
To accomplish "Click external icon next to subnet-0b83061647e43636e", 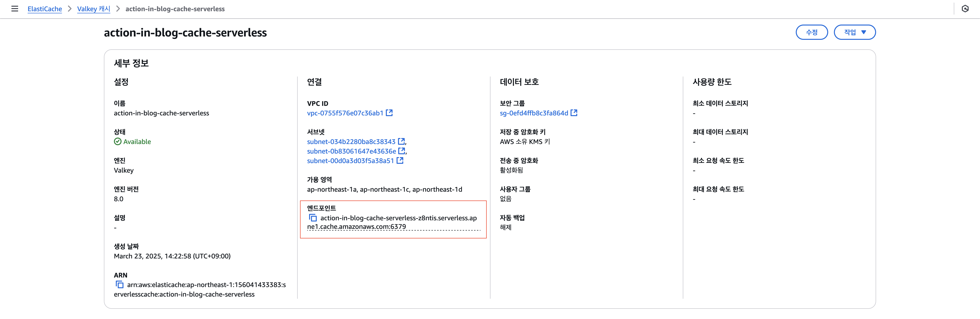I will pos(401,151).
